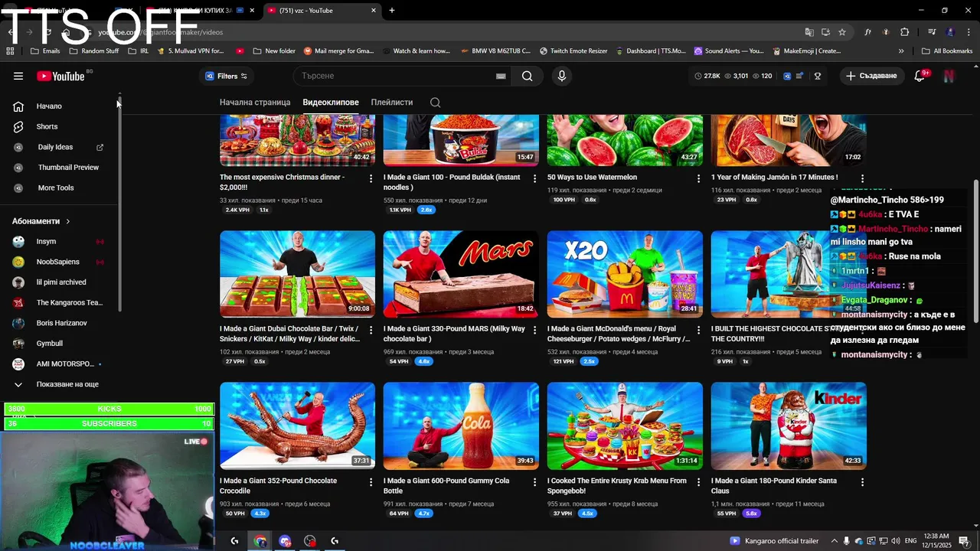This screenshot has width=980, height=551.
Task: Open the notifications bell
Action: tap(921, 76)
